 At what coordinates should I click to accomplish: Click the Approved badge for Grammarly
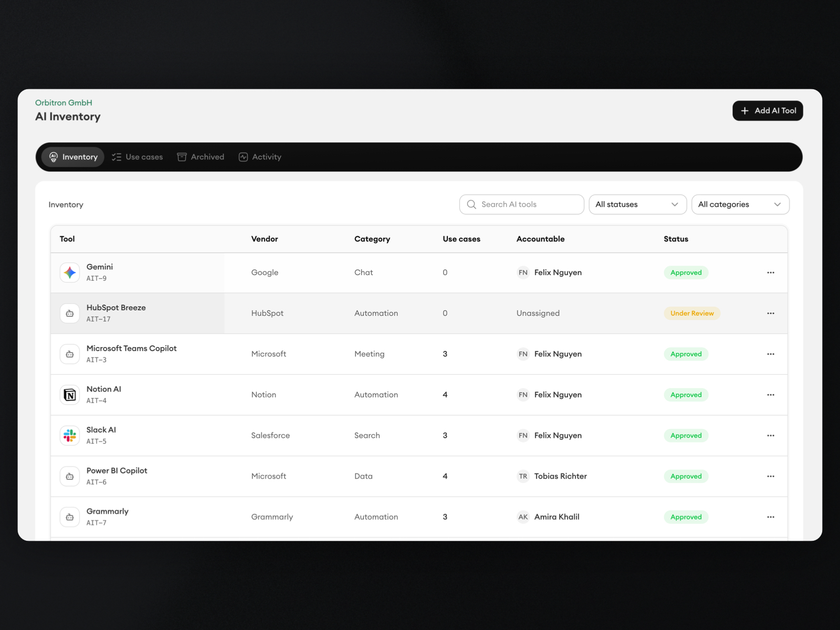click(x=686, y=517)
